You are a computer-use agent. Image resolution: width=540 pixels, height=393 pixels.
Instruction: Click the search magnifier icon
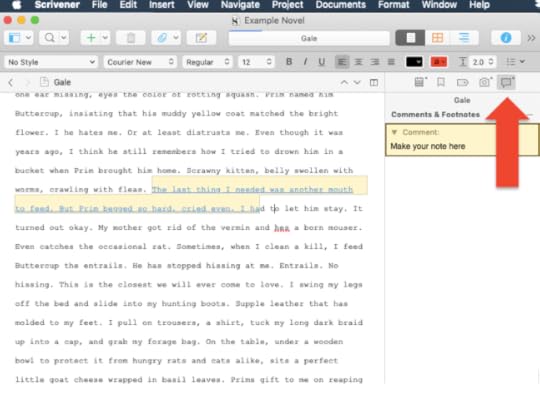(x=50, y=38)
